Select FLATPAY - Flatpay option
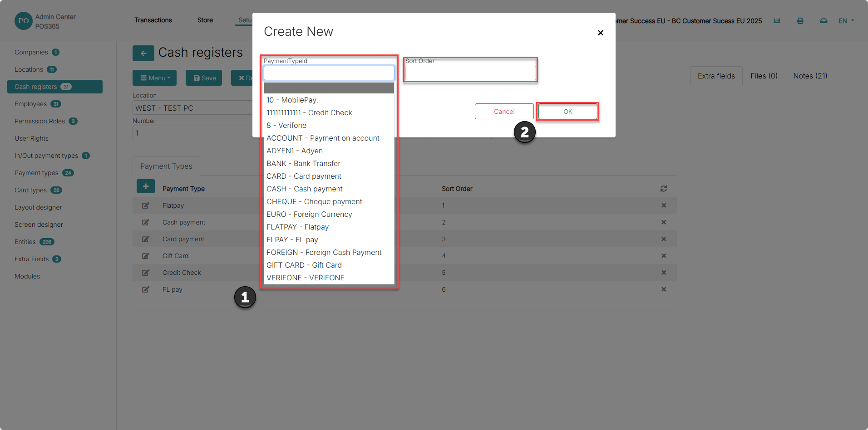The width and height of the screenshot is (868, 430). pos(329,227)
